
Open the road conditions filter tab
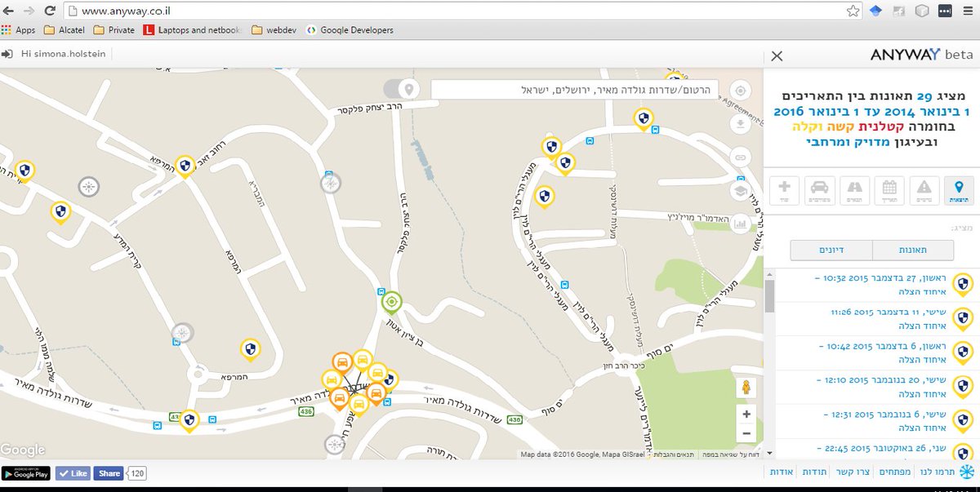(x=854, y=190)
